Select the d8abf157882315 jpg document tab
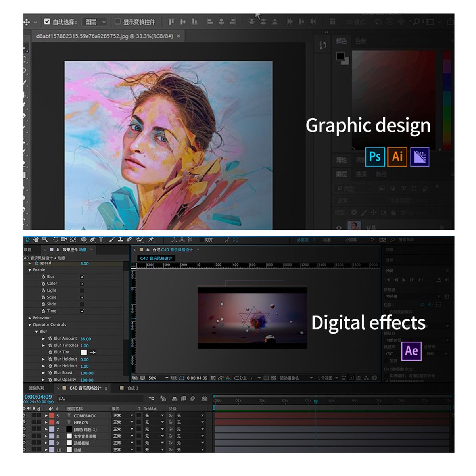The image size is (476, 476). [104, 36]
